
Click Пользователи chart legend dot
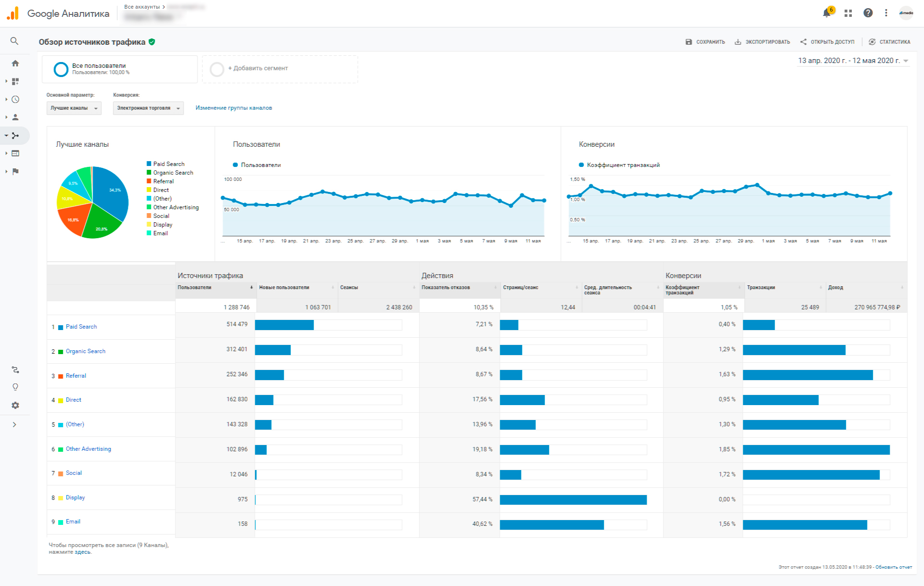tap(235, 165)
